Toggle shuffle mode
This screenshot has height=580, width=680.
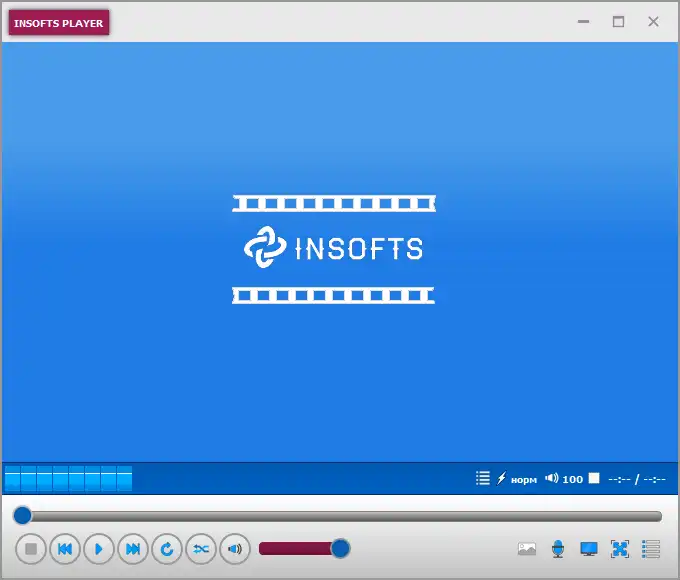pos(201,549)
